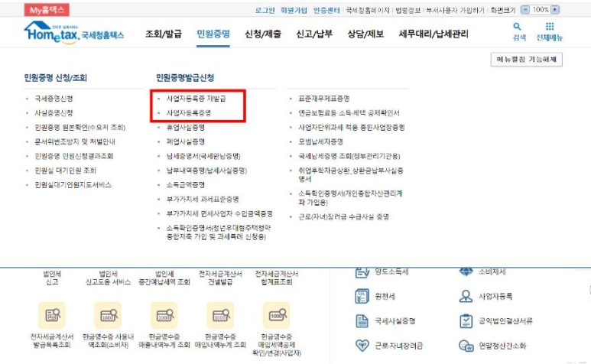
Task: Open the 신청/제출 menu
Action: click(263, 34)
